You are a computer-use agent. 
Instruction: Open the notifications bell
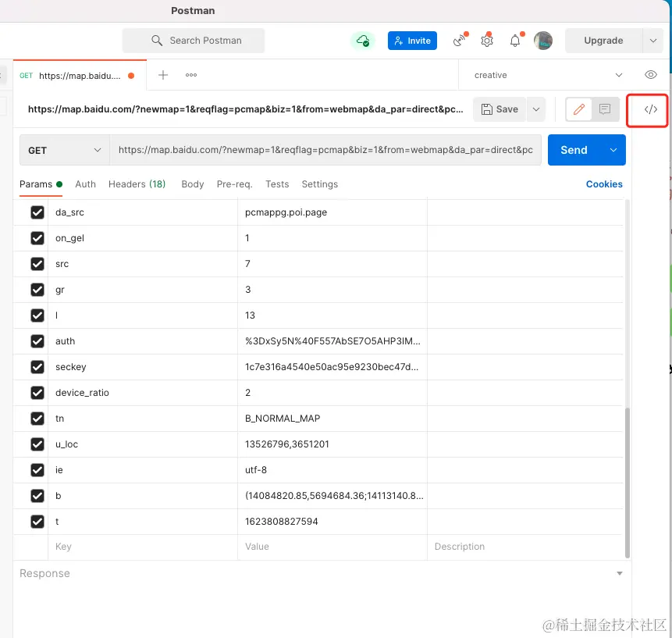(516, 41)
